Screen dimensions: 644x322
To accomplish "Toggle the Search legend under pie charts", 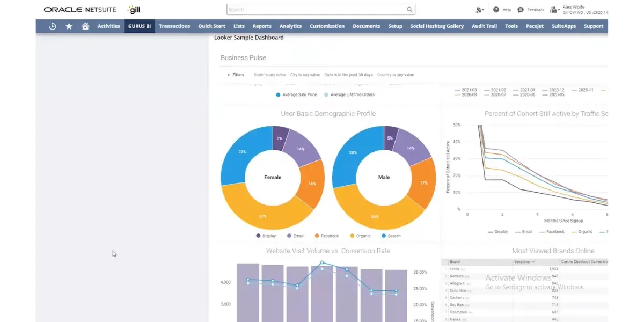I will tap(391, 236).
